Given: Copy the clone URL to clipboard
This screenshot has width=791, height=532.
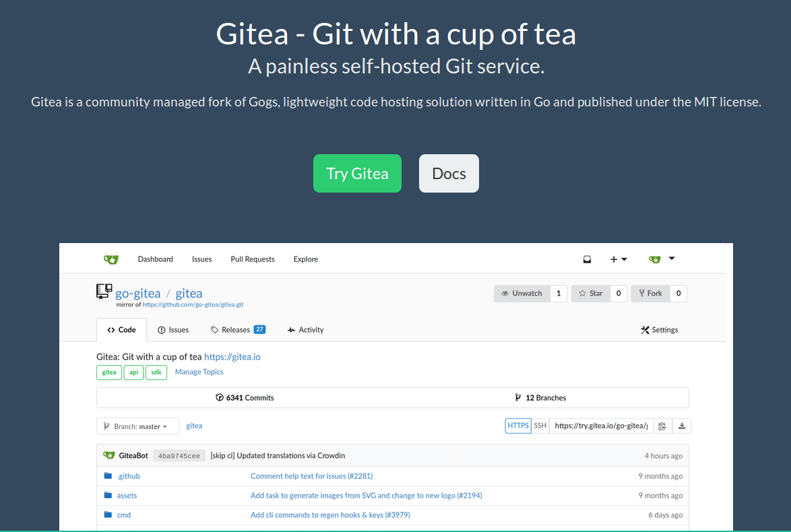Looking at the screenshot, I should (662, 426).
